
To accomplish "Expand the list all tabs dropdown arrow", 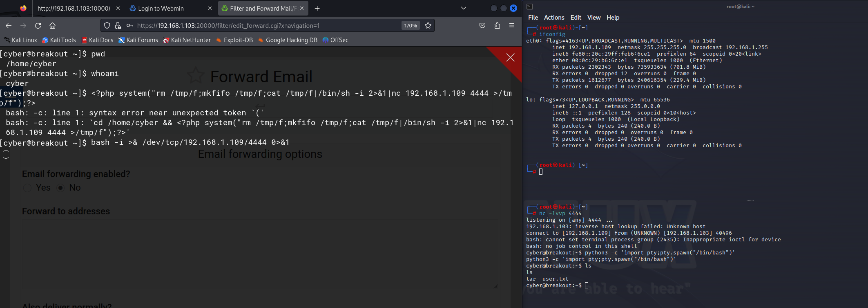I will point(464,8).
